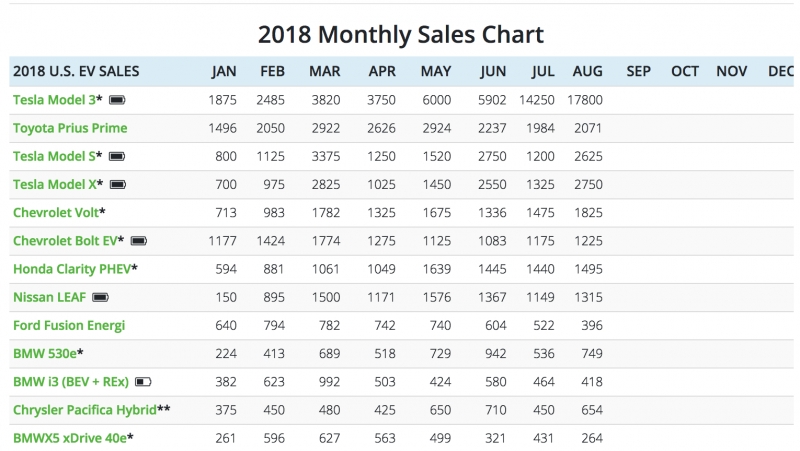This screenshot has height=451, width=800.
Task: Open the Tesla Model X link
Action: coord(55,184)
